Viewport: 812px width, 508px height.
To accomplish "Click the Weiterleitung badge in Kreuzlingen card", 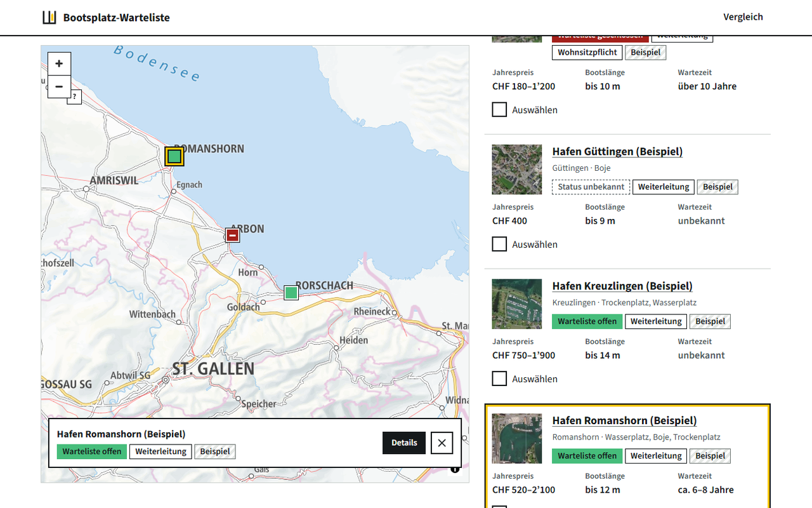I will [x=656, y=322].
